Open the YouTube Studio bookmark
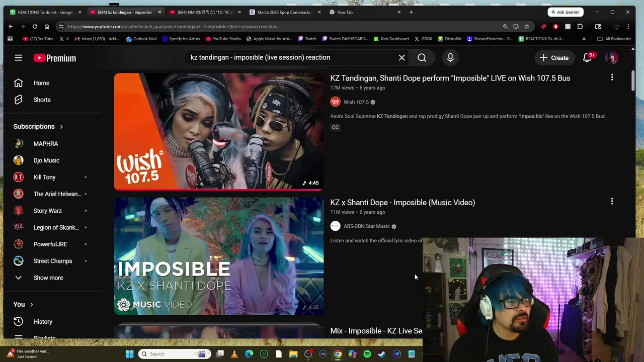Image resolution: width=644 pixels, height=362 pixels. click(223, 39)
